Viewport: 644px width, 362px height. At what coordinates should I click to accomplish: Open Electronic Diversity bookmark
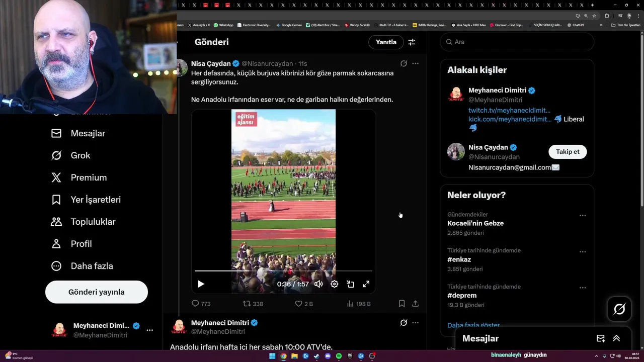[x=254, y=25]
